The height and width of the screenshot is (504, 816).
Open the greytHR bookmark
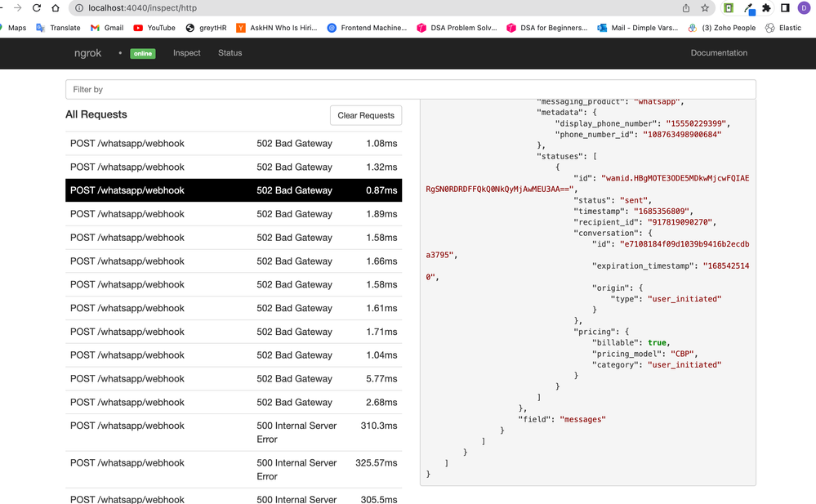[206, 28]
